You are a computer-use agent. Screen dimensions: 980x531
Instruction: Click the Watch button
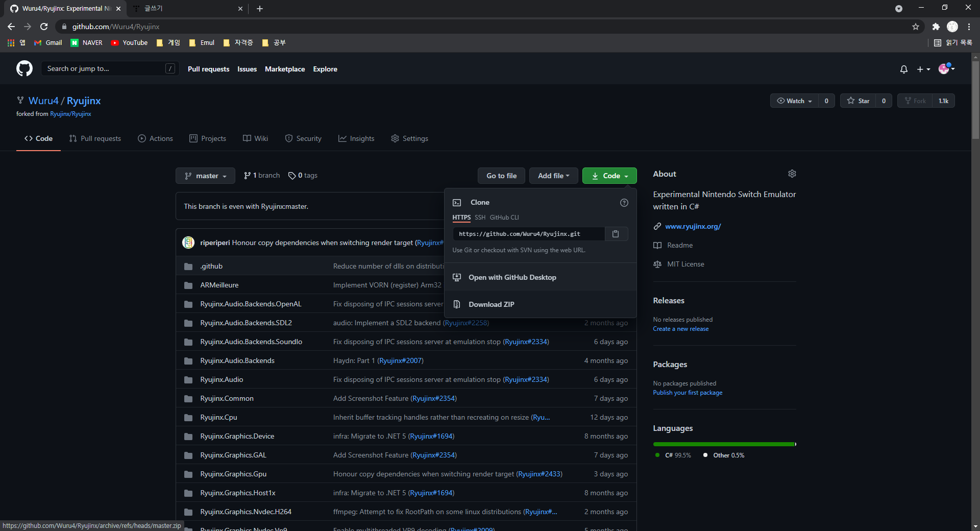tap(794, 101)
